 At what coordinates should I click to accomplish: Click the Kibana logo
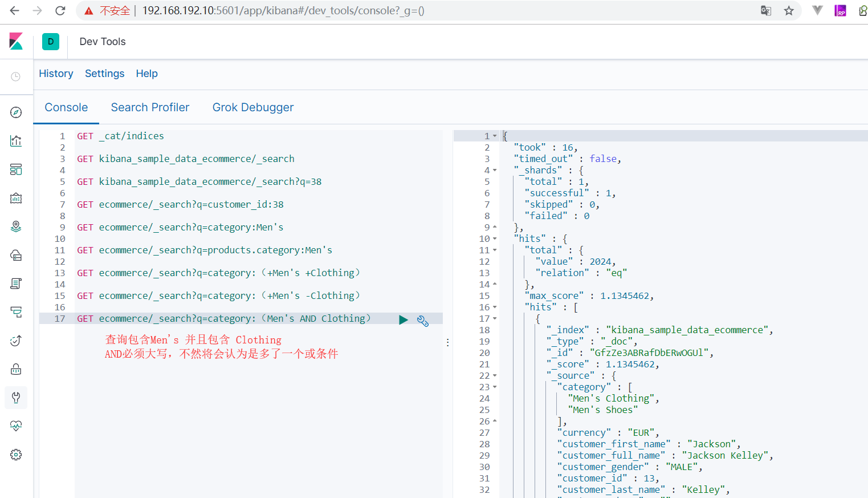[x=16, y=41]
